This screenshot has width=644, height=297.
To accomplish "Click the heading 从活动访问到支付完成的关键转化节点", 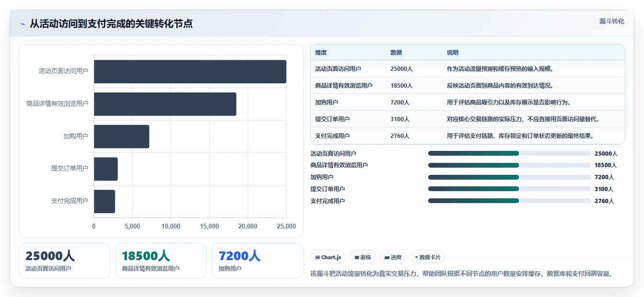I will click(x=111, y=24).
